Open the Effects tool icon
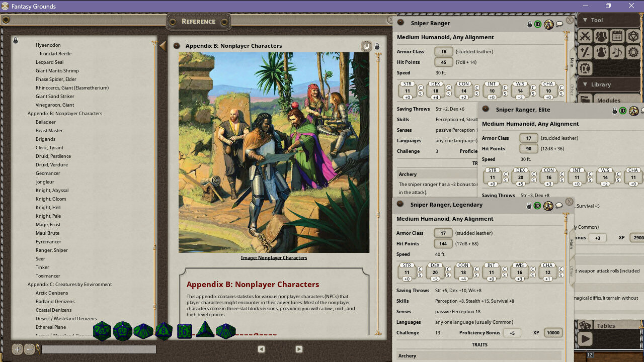Screen dimensions: 644x362 (x=601, y=52)
